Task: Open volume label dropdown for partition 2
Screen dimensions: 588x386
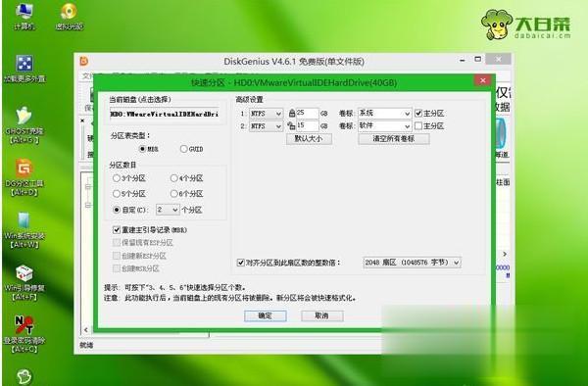Action: 385,126
